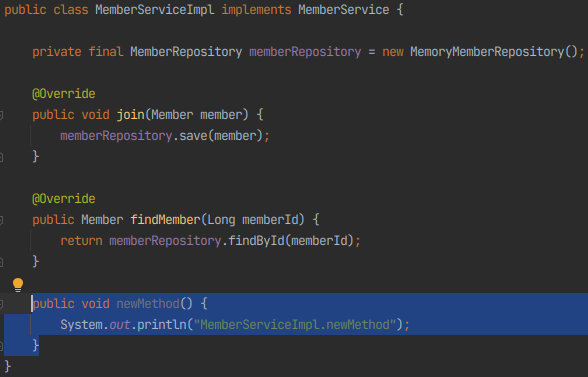This screenshot has width=588, height=377.
Task: Click the 'implements' keyword
Action: pyautogui.click(x=256, y=10)
